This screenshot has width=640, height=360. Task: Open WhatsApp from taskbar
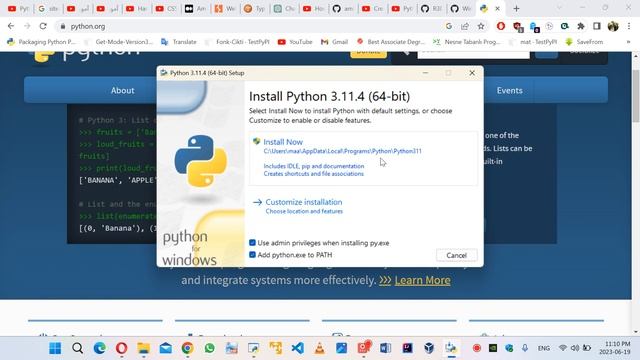click(x=210, y=348)
